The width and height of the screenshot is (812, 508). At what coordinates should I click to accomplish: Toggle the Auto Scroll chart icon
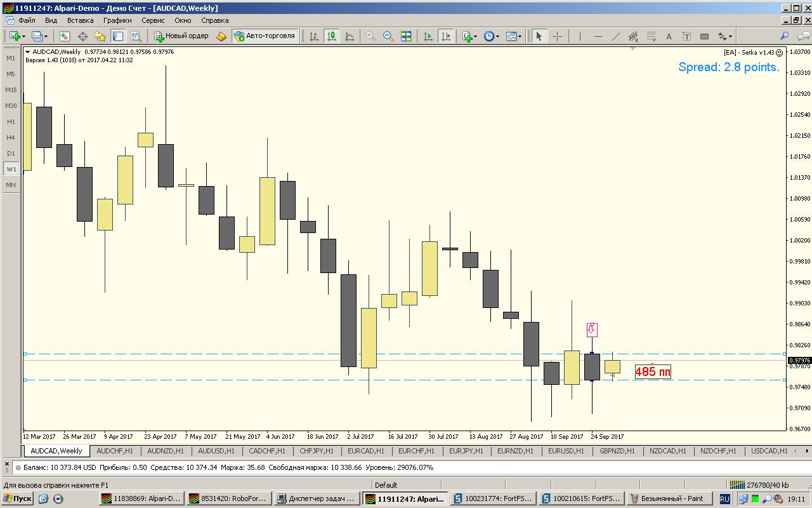coord(428,36)
